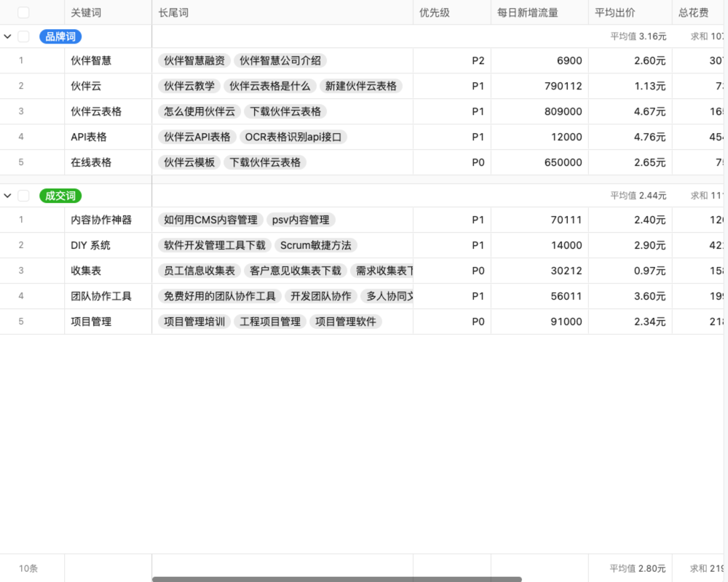Click the 成交词 group label tag
728x582 pixels.
click(60, 195)
